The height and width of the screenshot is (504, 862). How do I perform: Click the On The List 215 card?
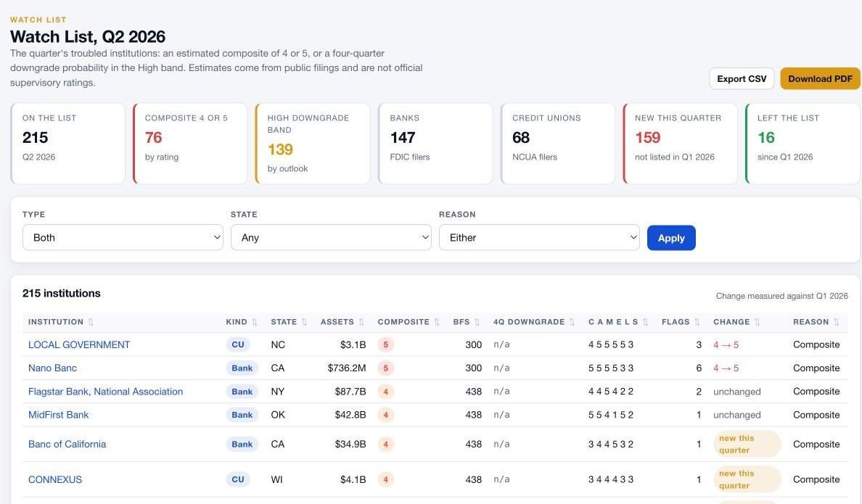pyautogui.click(x=68, y=144)
